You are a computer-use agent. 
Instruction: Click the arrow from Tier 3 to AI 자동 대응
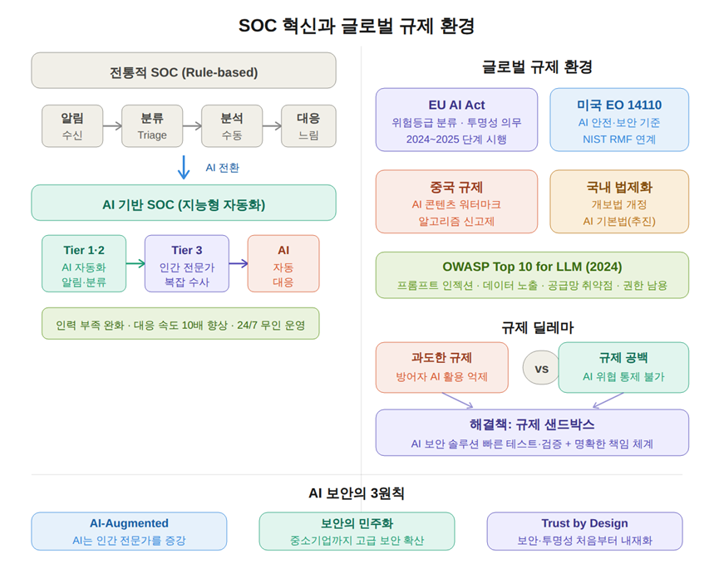[238, 263]
